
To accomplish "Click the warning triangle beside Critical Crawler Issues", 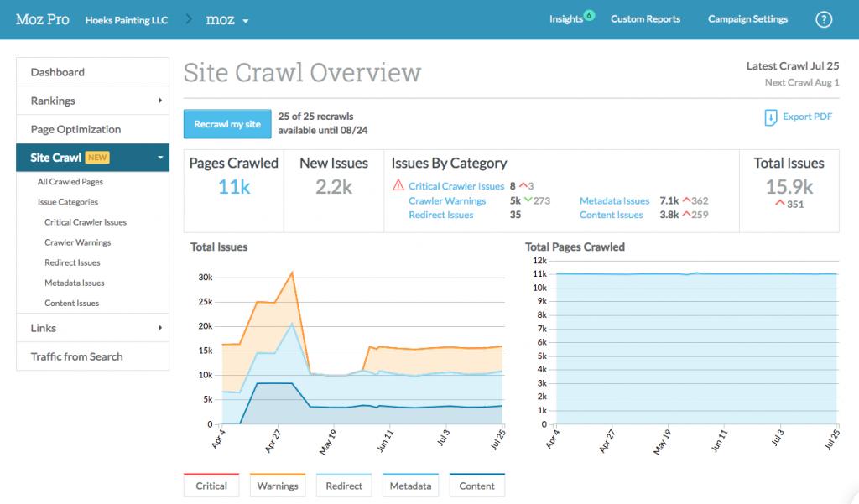I will click(x=397, y=184).
